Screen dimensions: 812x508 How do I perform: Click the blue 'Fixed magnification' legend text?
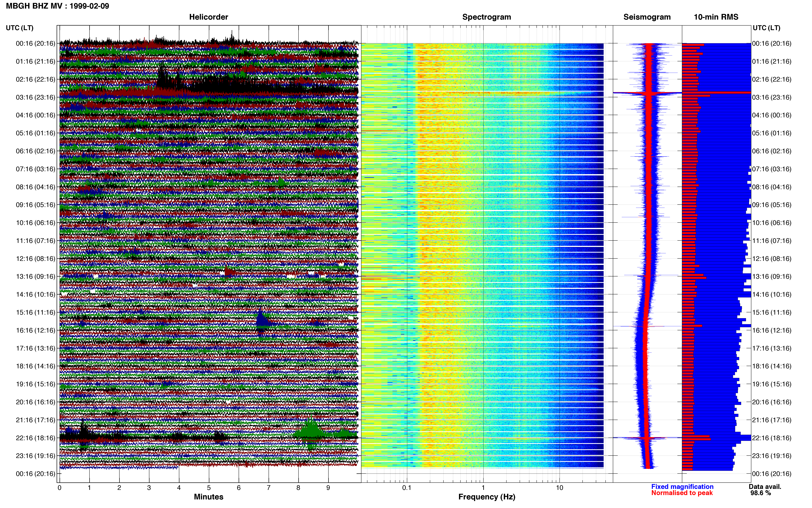(x=682, y=487)
